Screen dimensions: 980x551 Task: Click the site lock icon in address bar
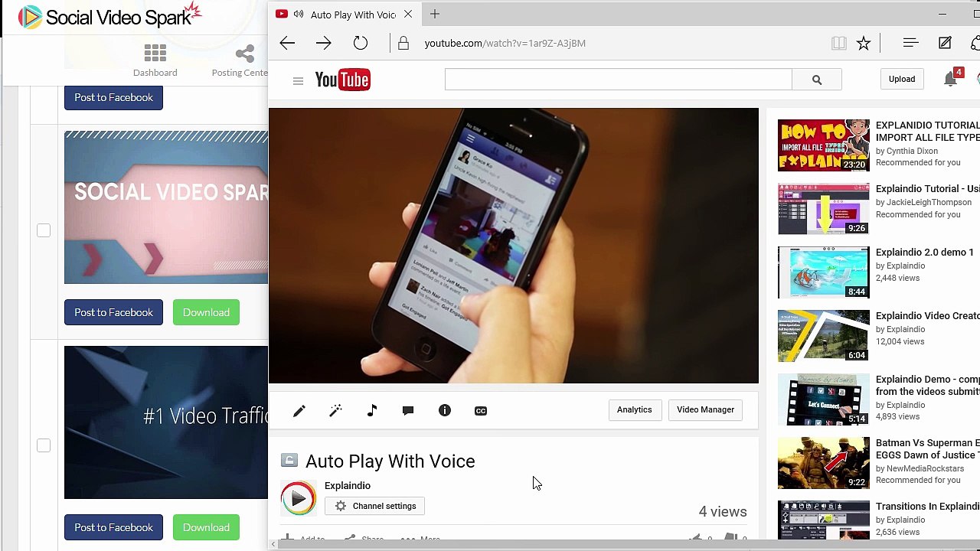click(403, 44)
